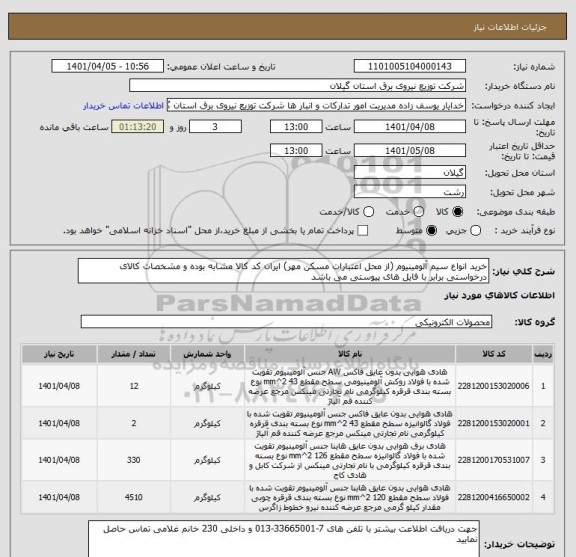This screenshot has width=576, height=557.
Task: Click the buyer name field شرکت توزیع نیروی برق
Action: 298,86
